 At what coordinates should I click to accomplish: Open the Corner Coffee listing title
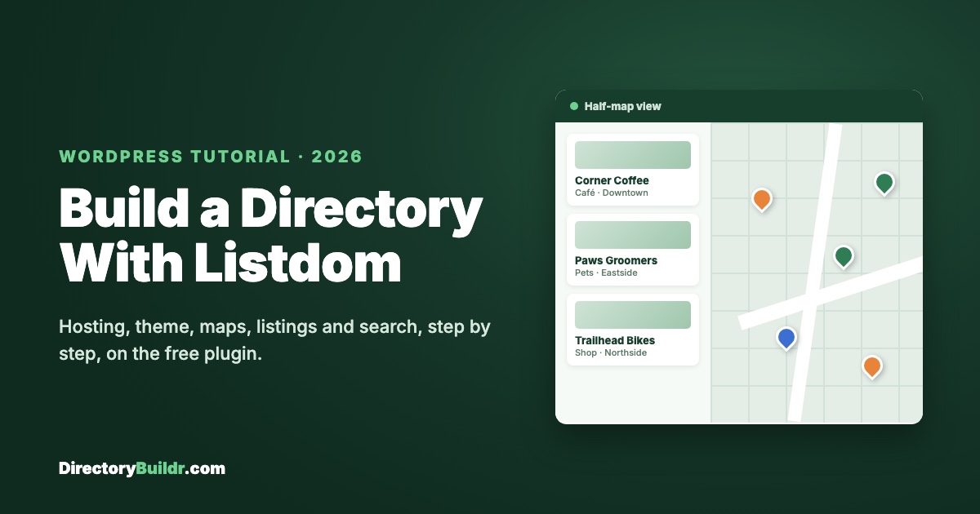pyautogui.click(x=612, y=180)
